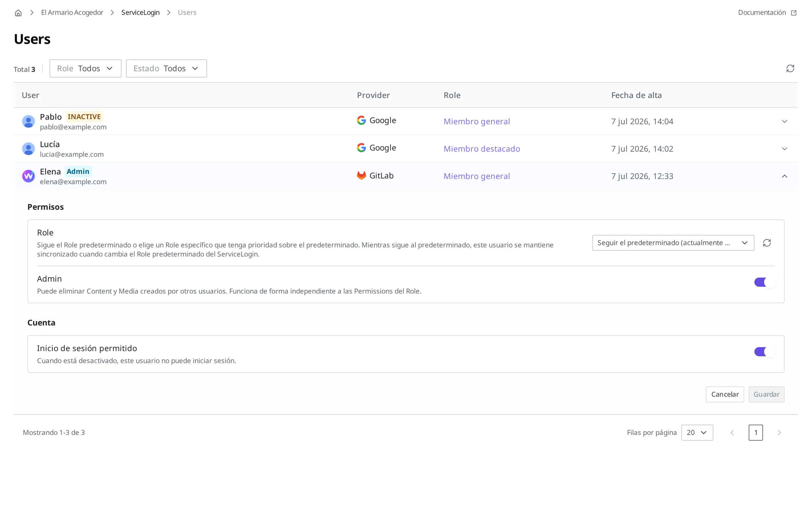
Task: Collapse Elena's expanded row
Action: point(784,176)
